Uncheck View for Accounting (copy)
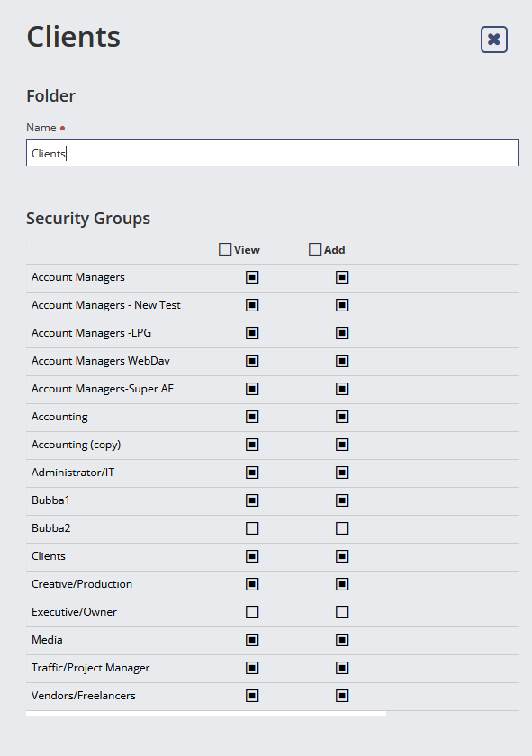The width and height of the screenshot is (532, 756). pos(252,445)
